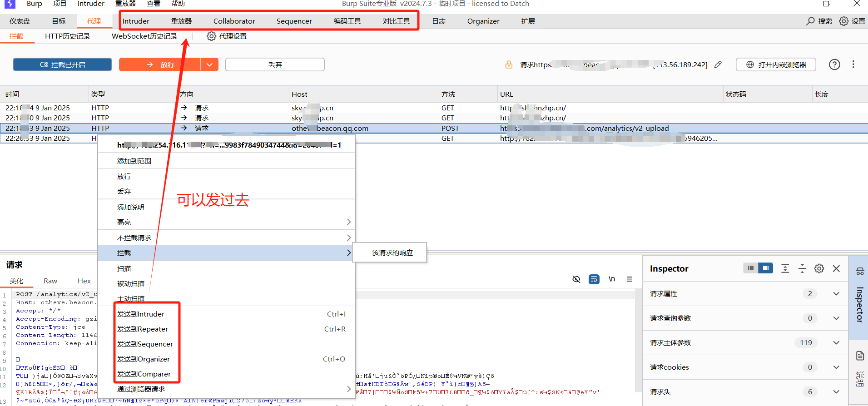
Task: Select Send to Intruder in context menu
Action: (x=226, y=314)
